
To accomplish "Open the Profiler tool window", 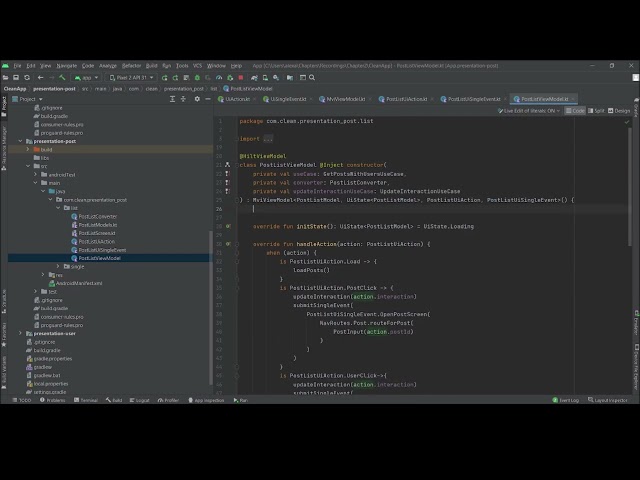I will [168, 400].
